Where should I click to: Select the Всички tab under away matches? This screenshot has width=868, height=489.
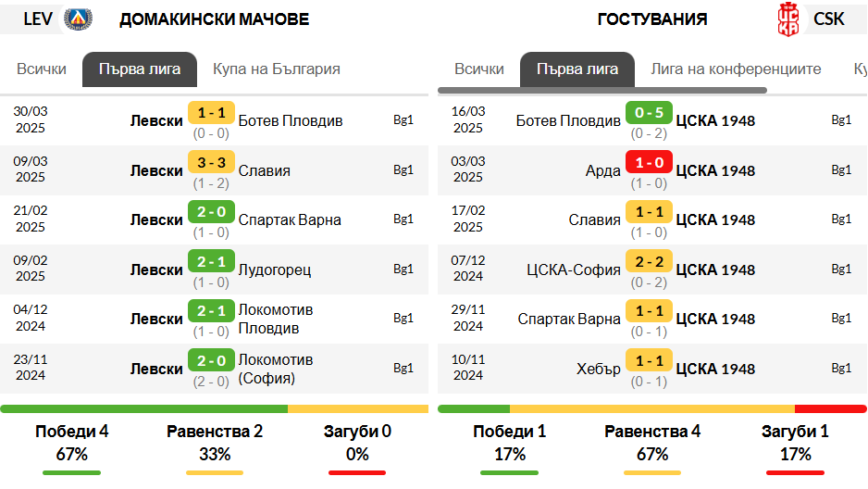[x=479, y=69]
